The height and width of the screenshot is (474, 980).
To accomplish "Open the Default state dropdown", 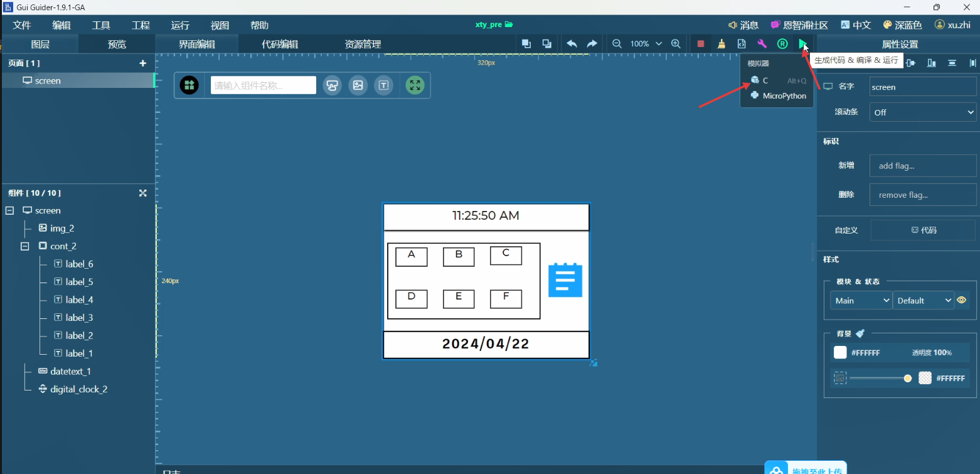I will tap(923, 301).
